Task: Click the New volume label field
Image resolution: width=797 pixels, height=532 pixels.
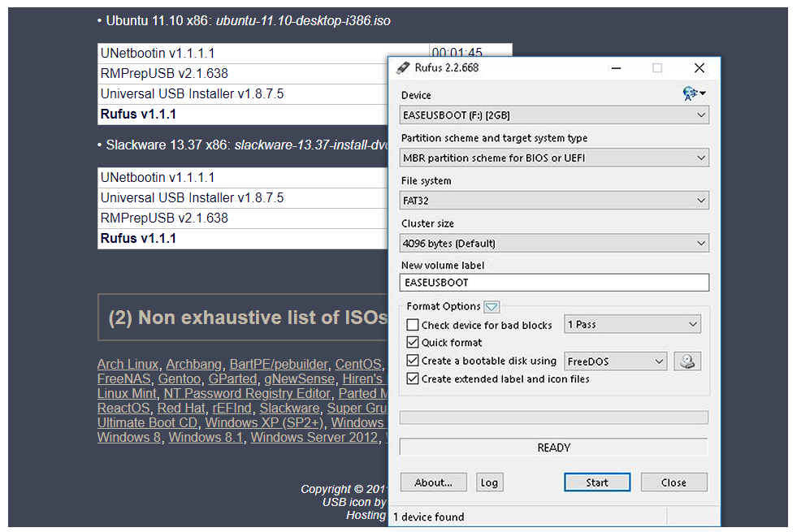Action: click(554, 283)
